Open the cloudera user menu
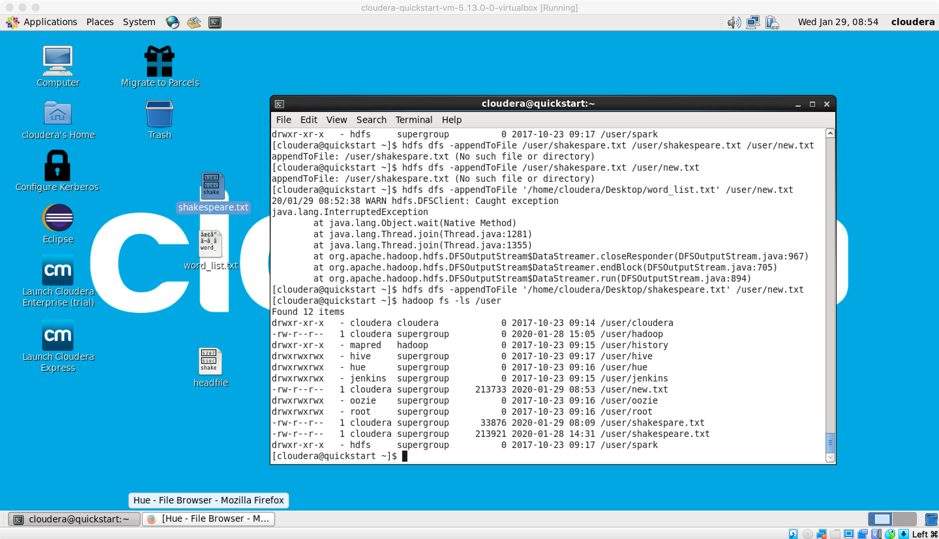Screen dimensions: 939x539 (x=913, y=22)
